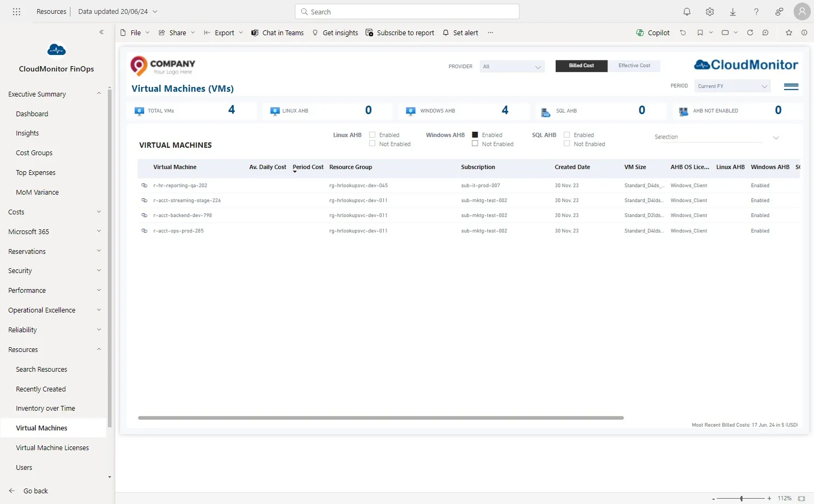Click the presence/share people icon in header
Viewport: 814px width, 504px height.
(x=779, y=11)
